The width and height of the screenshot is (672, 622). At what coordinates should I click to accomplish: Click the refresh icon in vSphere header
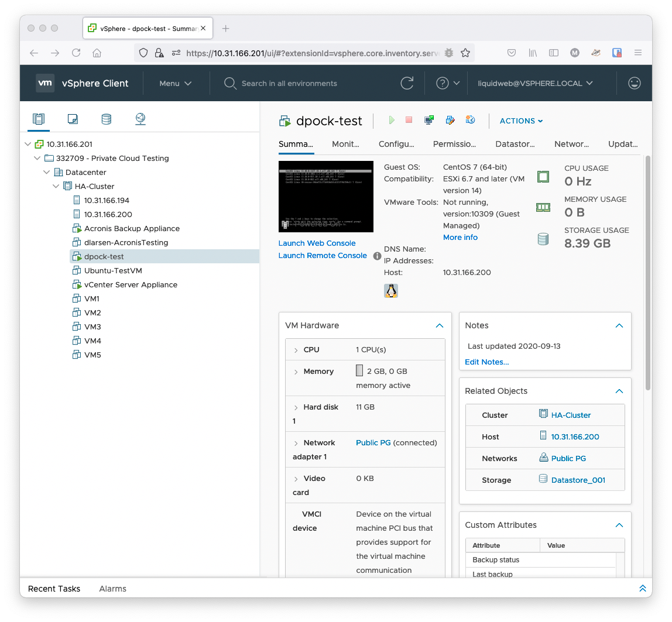tap(407, 83)
